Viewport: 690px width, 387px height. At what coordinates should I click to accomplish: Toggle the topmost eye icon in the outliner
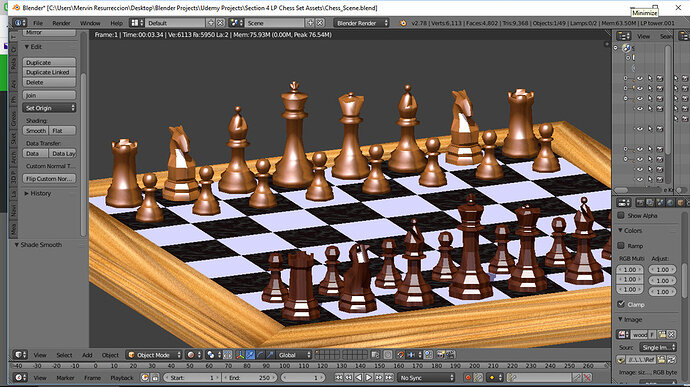pyautogui.click(x=640, y=78)
